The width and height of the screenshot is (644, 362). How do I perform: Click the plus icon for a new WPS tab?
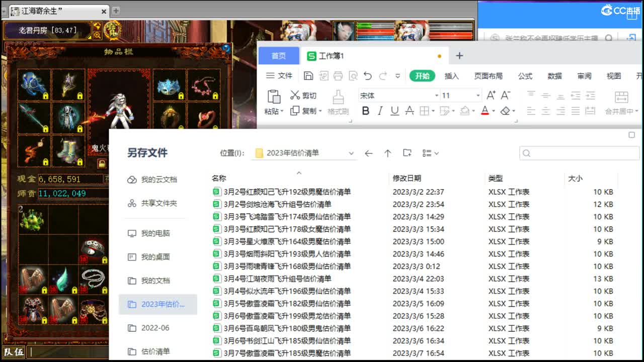coord(459,56)
